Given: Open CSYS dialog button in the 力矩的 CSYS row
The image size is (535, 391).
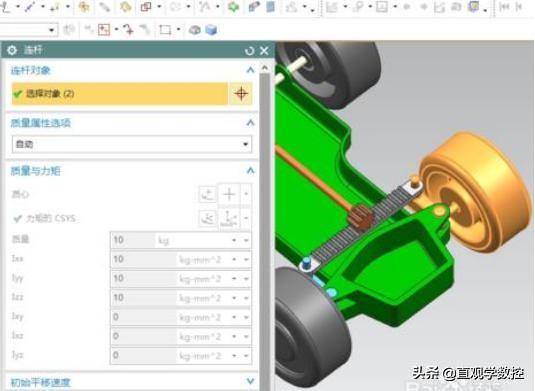Looking at the screenshot, I should point(207,218).
